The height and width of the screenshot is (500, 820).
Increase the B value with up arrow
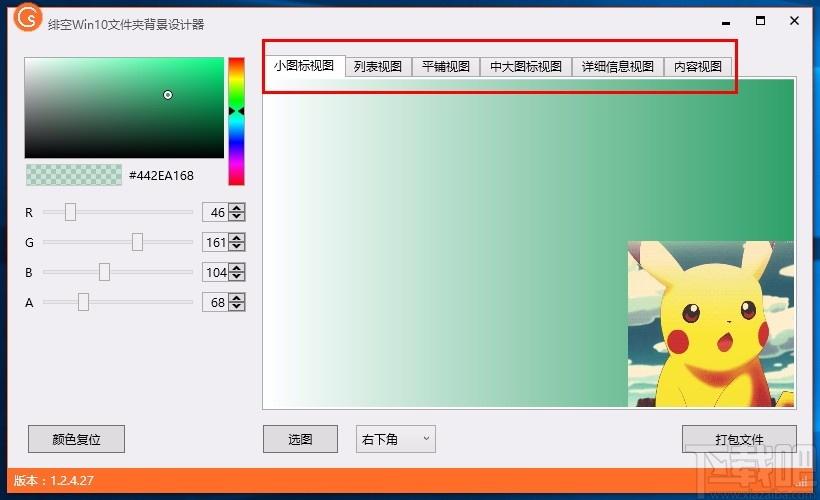pyautogui.click(x=237, y=268)
